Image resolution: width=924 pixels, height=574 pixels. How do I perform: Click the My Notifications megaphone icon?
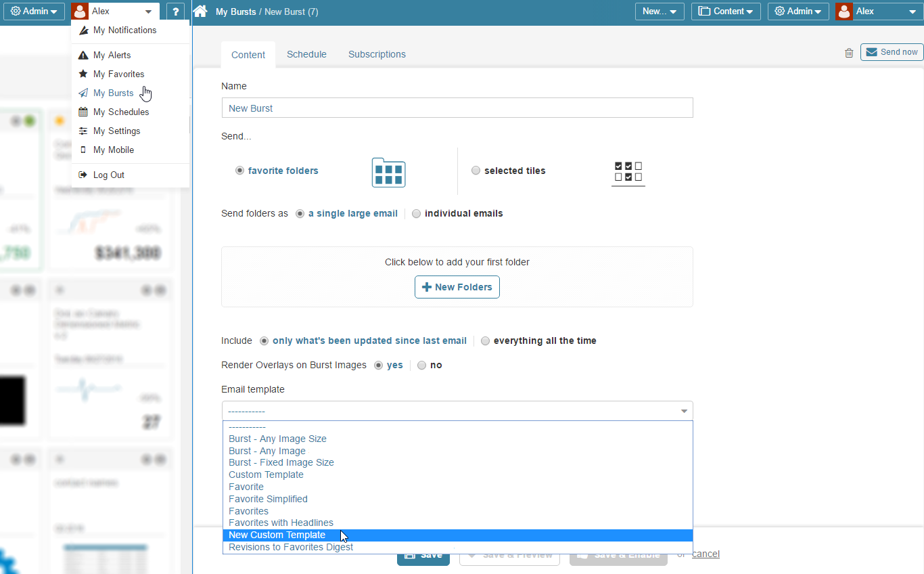point(84,30)
